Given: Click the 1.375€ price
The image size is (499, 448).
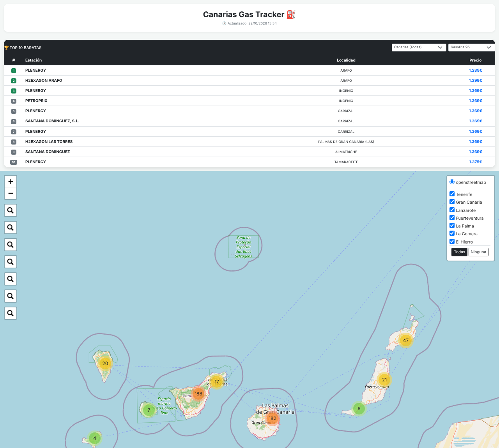Looking at the screenshot, I should click(x=476, y=162).
